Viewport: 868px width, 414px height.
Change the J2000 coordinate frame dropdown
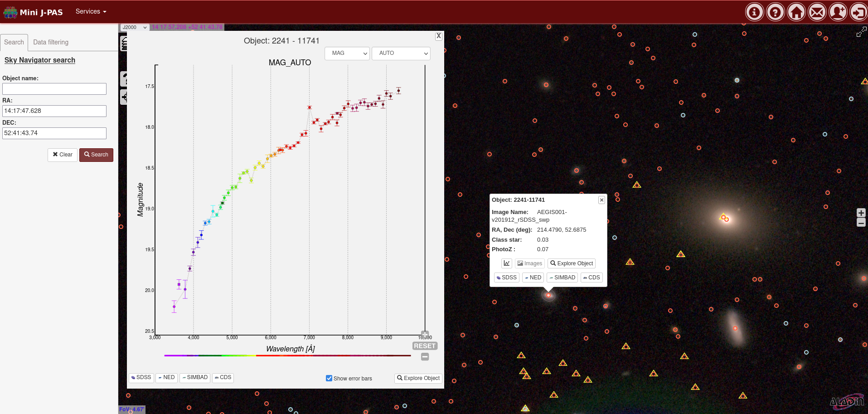point(135,27)
